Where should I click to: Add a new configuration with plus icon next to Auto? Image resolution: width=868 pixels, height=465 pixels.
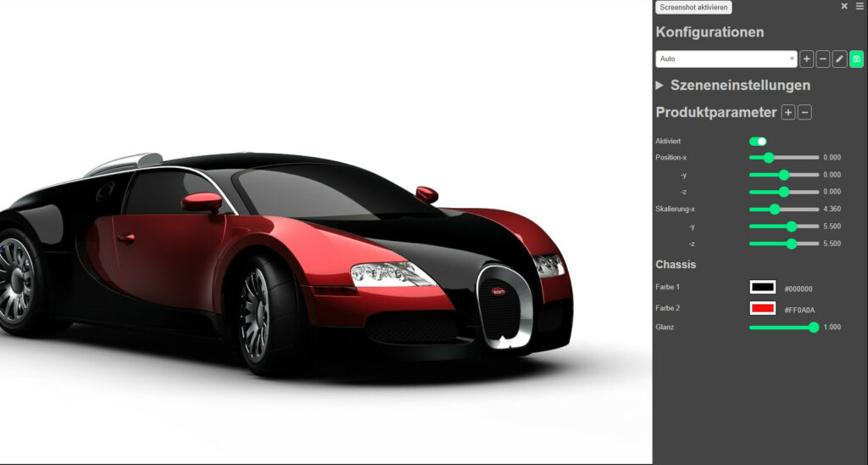[x=807, y=59]
